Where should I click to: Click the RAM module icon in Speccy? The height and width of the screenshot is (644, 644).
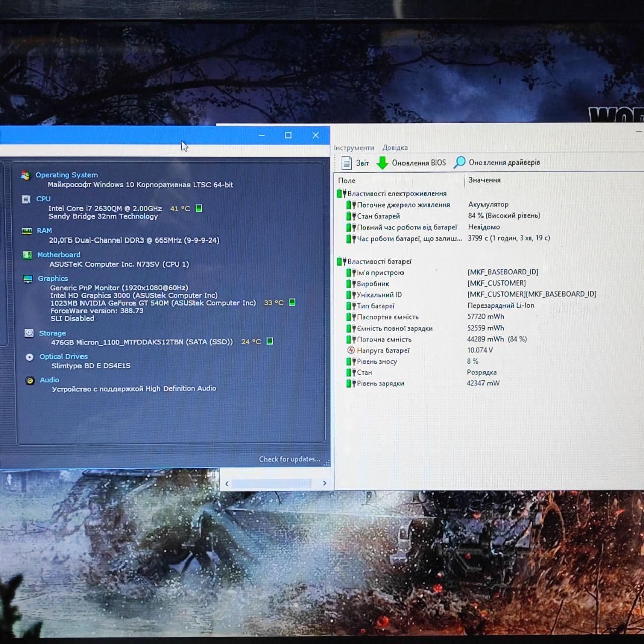coord(27,231)
